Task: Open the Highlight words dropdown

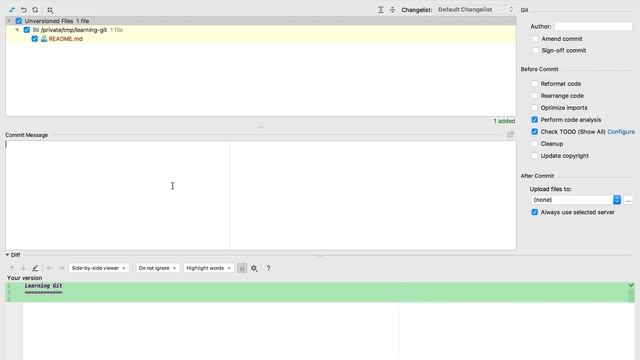Action: tap(208, 268)
